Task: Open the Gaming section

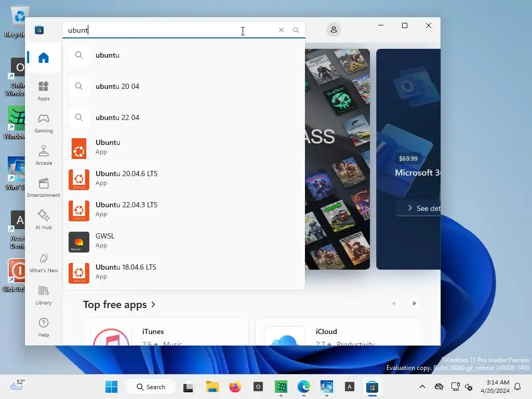Action: 44,123
